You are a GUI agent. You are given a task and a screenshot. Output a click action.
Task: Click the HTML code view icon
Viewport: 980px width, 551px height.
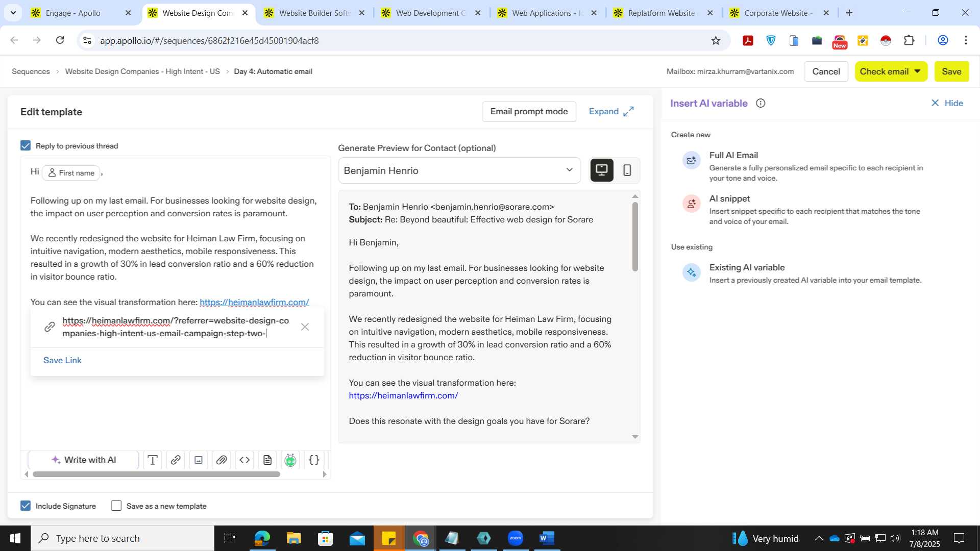pyautogui.click(x=244, y=460)
